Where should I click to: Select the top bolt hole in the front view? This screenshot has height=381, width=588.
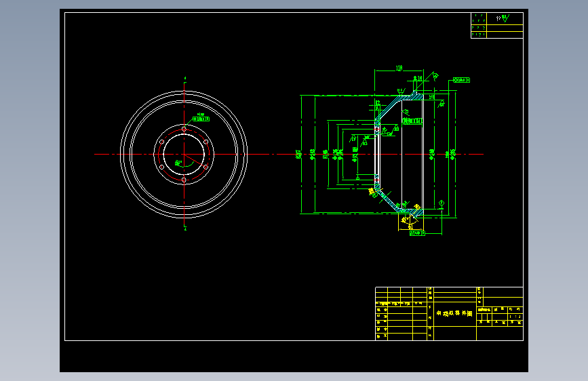184,129
